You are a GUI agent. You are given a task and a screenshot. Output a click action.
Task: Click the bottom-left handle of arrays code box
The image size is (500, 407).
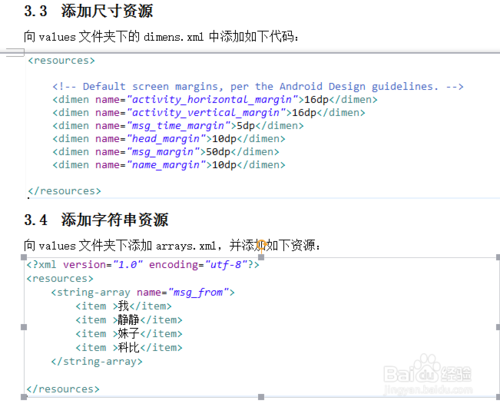click(x=24, y=397)
